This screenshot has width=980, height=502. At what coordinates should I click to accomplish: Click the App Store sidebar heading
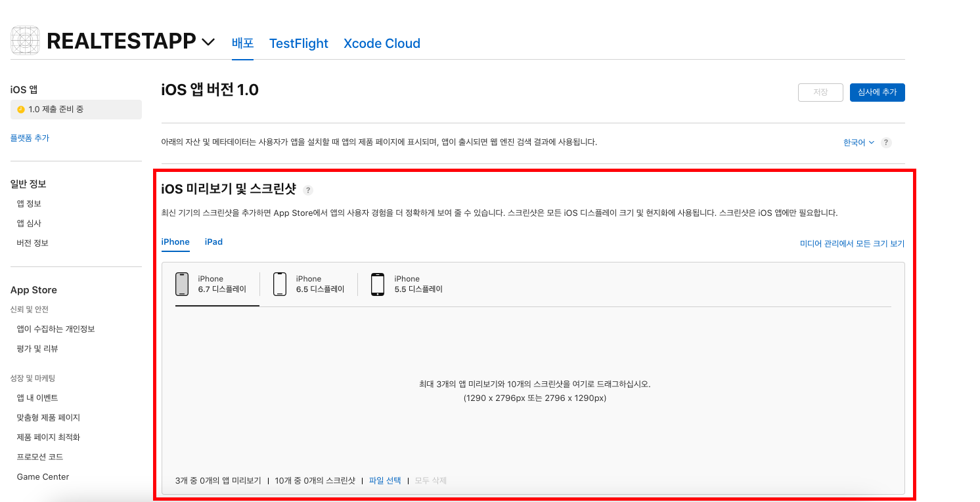pos(33,290)
